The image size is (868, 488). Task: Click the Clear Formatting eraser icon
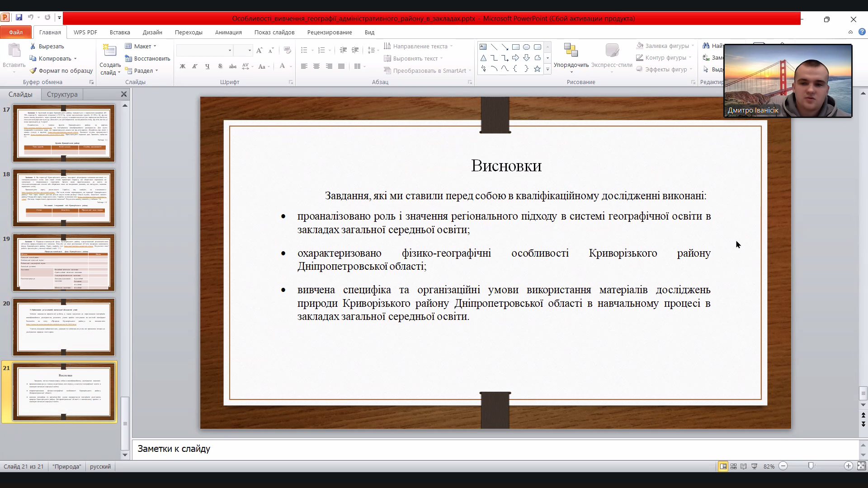(288, 51)
